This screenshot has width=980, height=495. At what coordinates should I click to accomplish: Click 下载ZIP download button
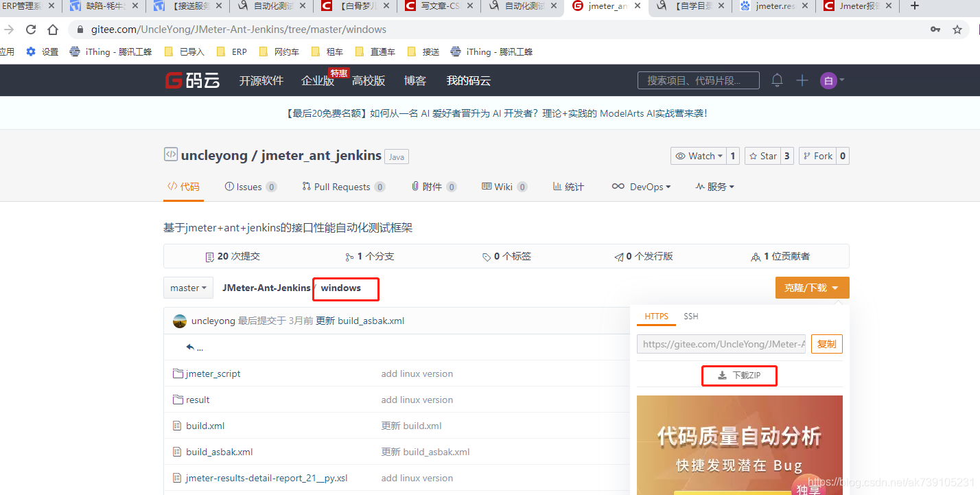pos(739,376)
